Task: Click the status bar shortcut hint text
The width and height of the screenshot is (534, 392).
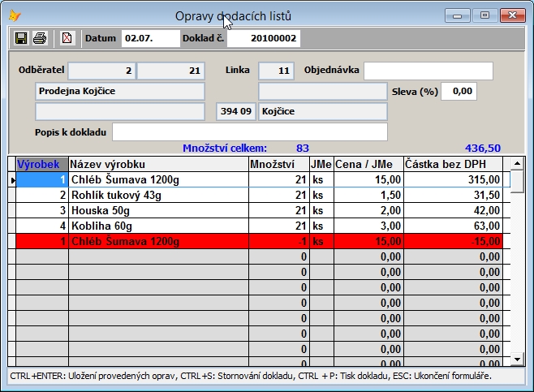Action: 251,376
